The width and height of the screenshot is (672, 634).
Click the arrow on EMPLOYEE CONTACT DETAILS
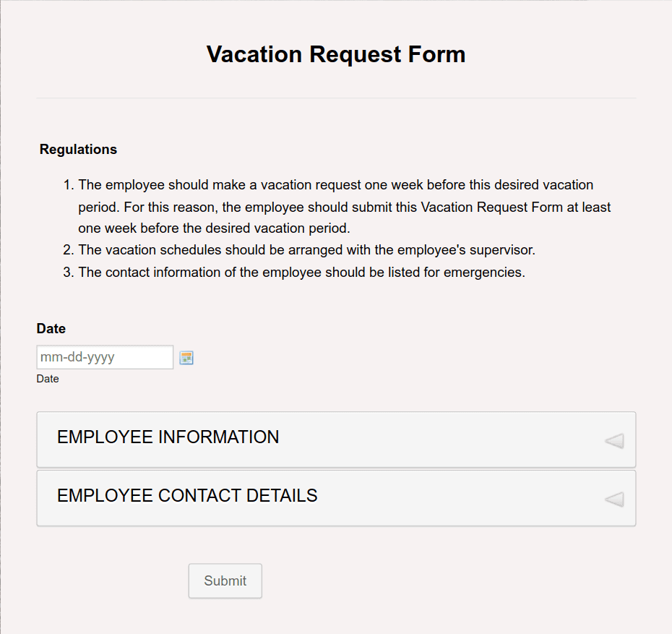pyautogui.click(x=613, y=499)
